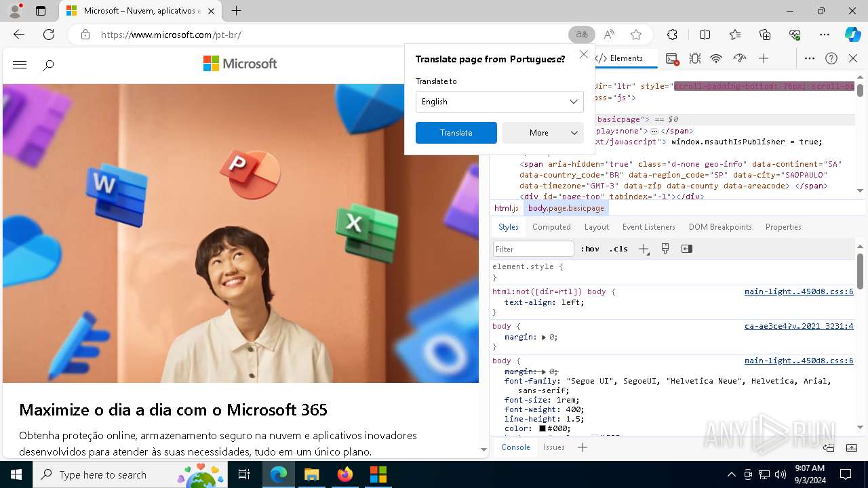Change drawer orientation in DevTools

[x=829, y=447]
